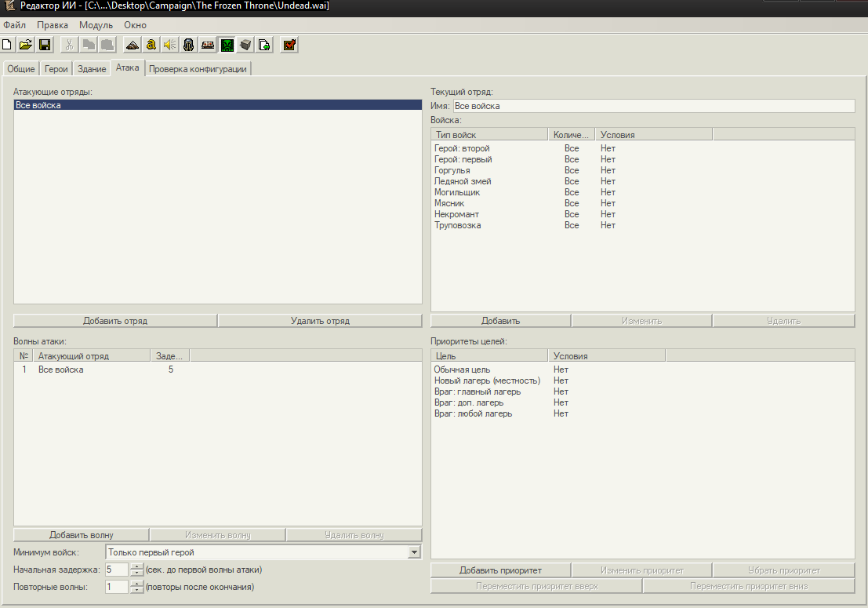Save the AI file using the floppy disk icon
This screenshot has width=868, height=608.
tap(45, 45)
